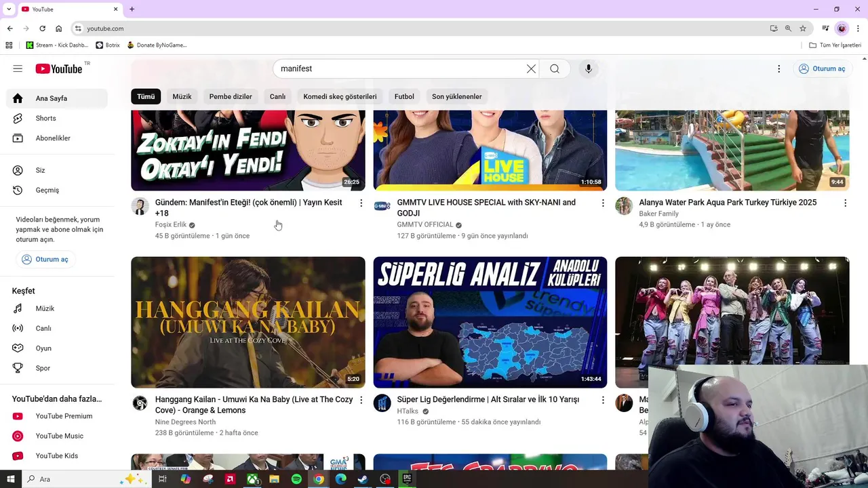Open more options for Hanggang Kailan video
Screen dimensions: 868x488
click(361, 400)
